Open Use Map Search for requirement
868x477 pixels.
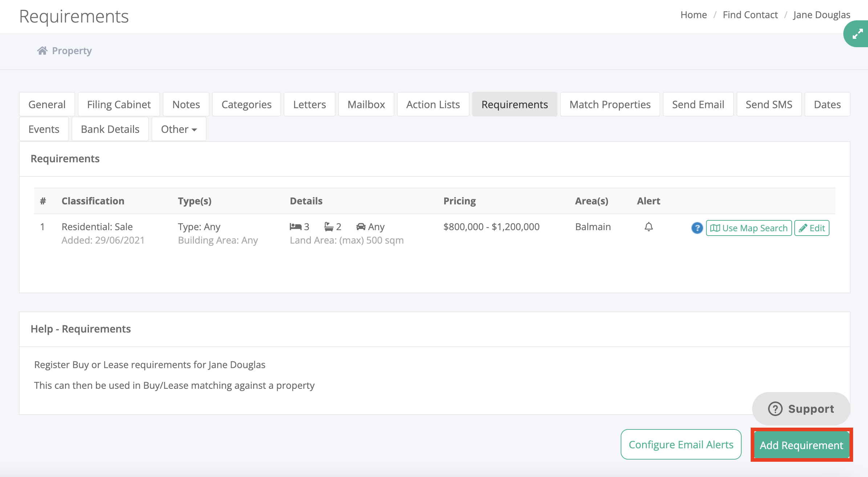(x=749, y=228)
